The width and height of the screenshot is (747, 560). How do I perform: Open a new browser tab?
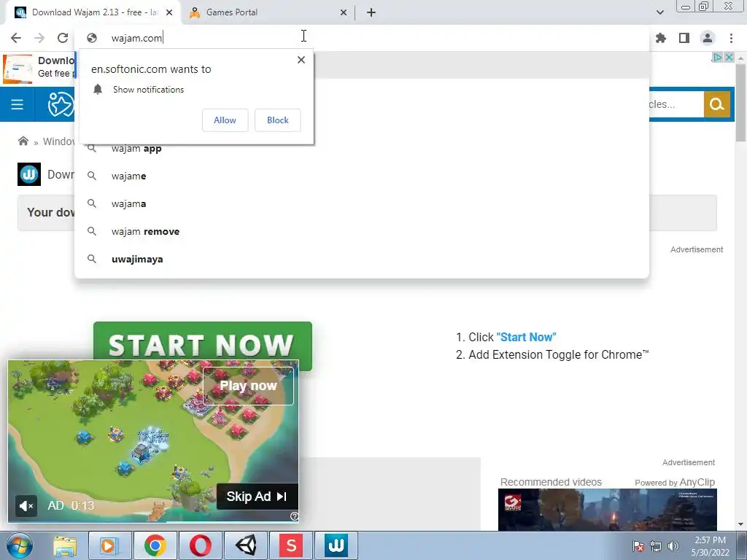(371, 12)
